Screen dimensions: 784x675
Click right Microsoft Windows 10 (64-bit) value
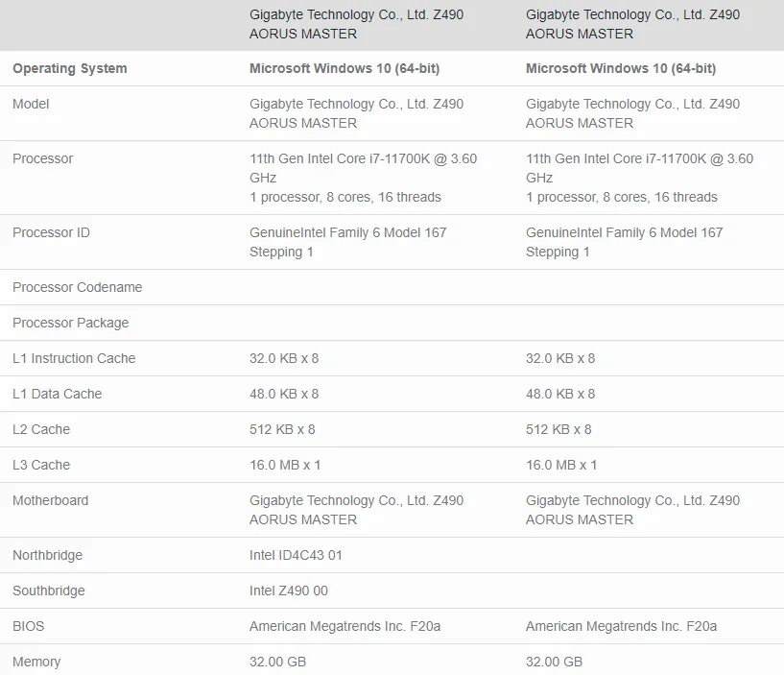pyautogui.click(x=621, y=68)
